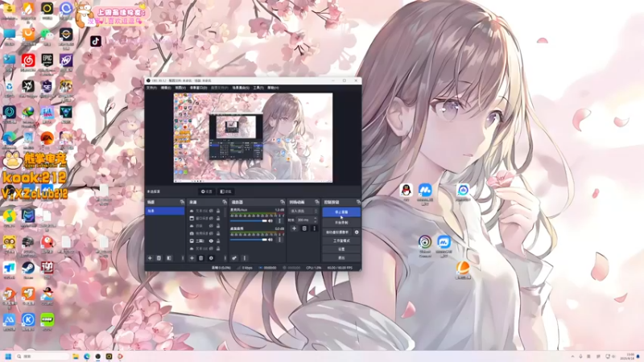Adjust the Mic/Aux volume slider
The image size is (644, 362).
pos(249,220)
